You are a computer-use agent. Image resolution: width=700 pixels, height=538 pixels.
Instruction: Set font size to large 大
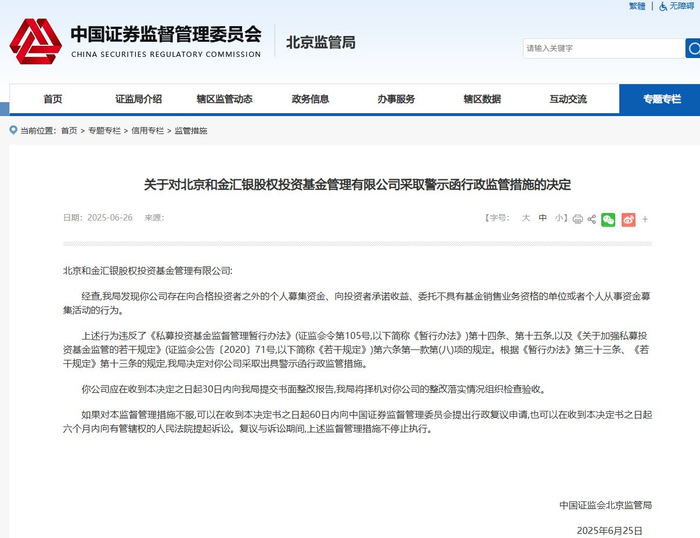[526, 218]
